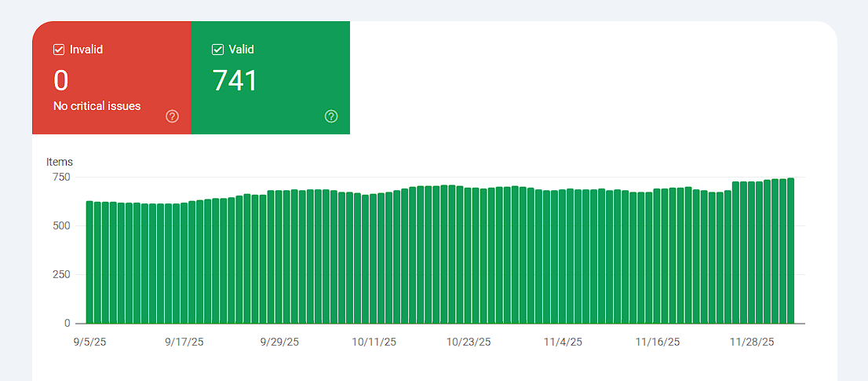Click the 11/28/25 date label
The width and height of the screenshot is (868, 381).
pyautogui.click(x=752, y=343)
